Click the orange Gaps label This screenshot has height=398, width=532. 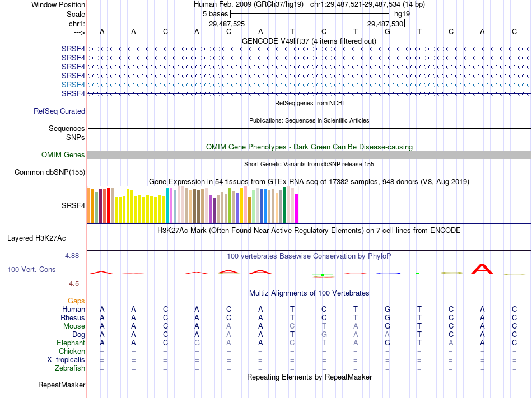point(76,301)
